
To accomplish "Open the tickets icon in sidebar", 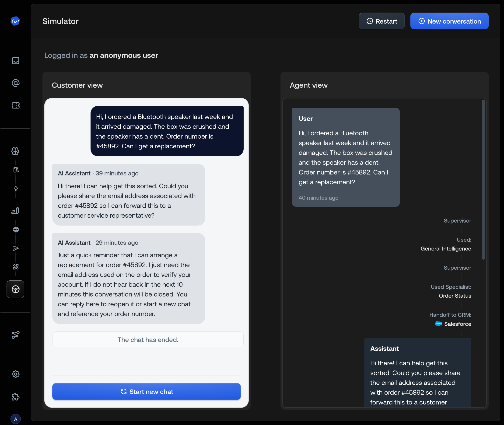I will click(x=16, y=105).
